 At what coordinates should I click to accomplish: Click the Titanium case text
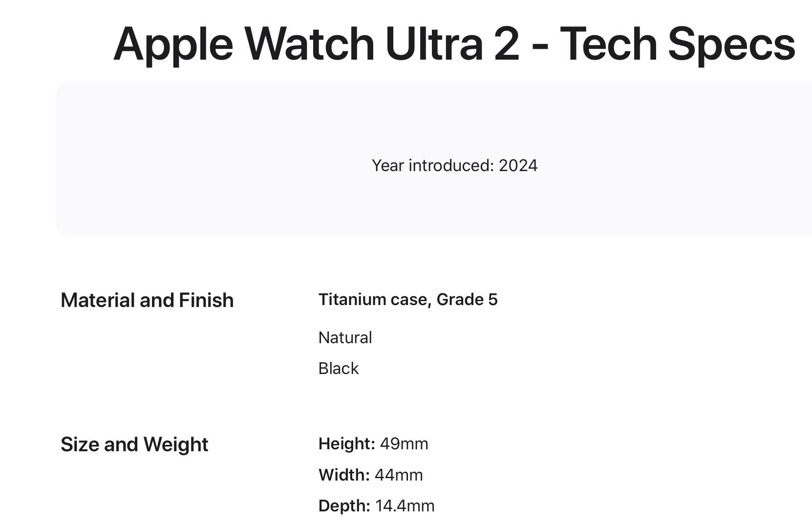[374, 300]
